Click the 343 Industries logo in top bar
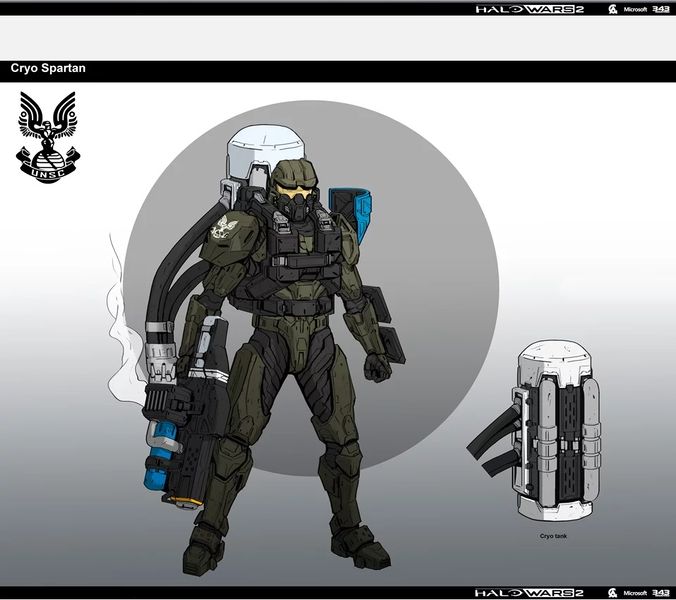 point(659,9)
